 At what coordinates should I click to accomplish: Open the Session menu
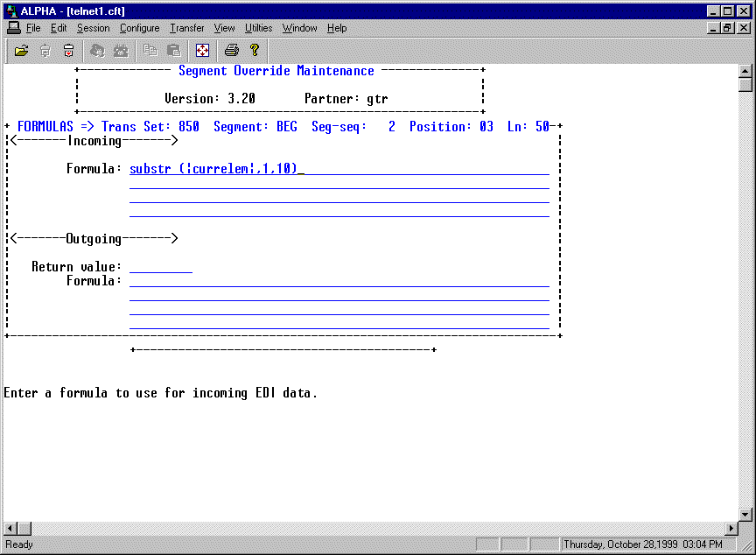(93, 27)
